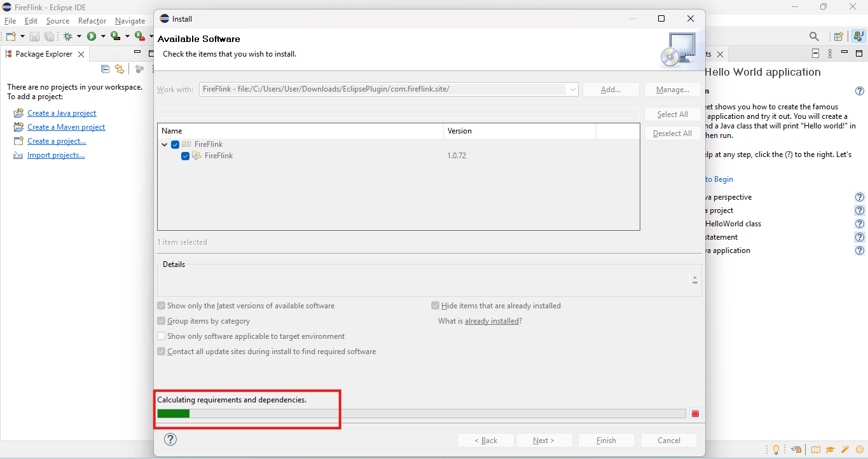Open the Debug button dropdown arrow

tap(79, 36)
